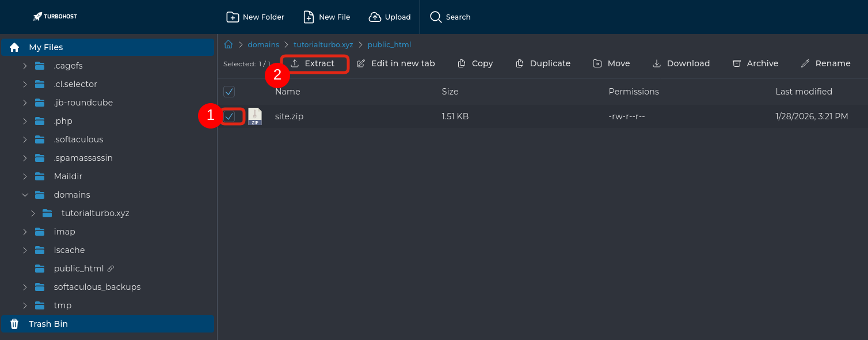868x340 pixels.
Task: Click the TurboHost logo
Action: pyautogui.click(x=55, y=17)
